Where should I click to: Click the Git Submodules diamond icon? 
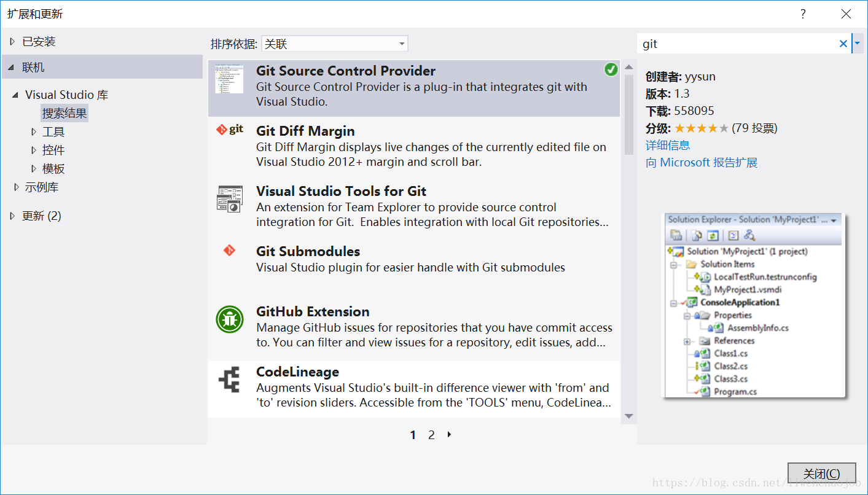(229, 250)
